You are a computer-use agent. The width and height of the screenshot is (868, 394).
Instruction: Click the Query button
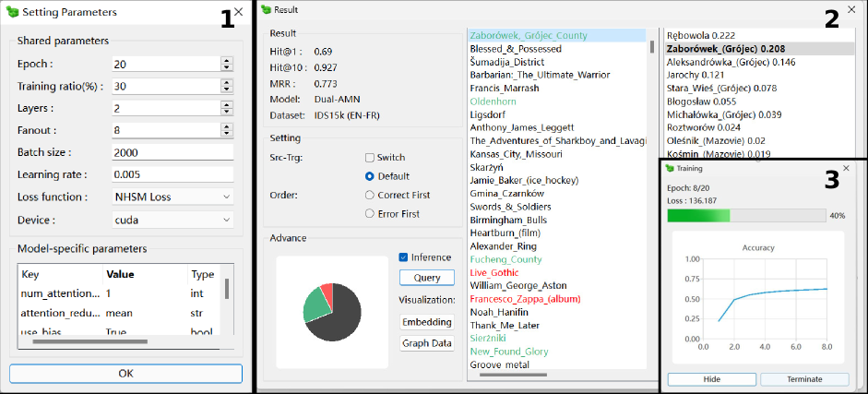426,277
